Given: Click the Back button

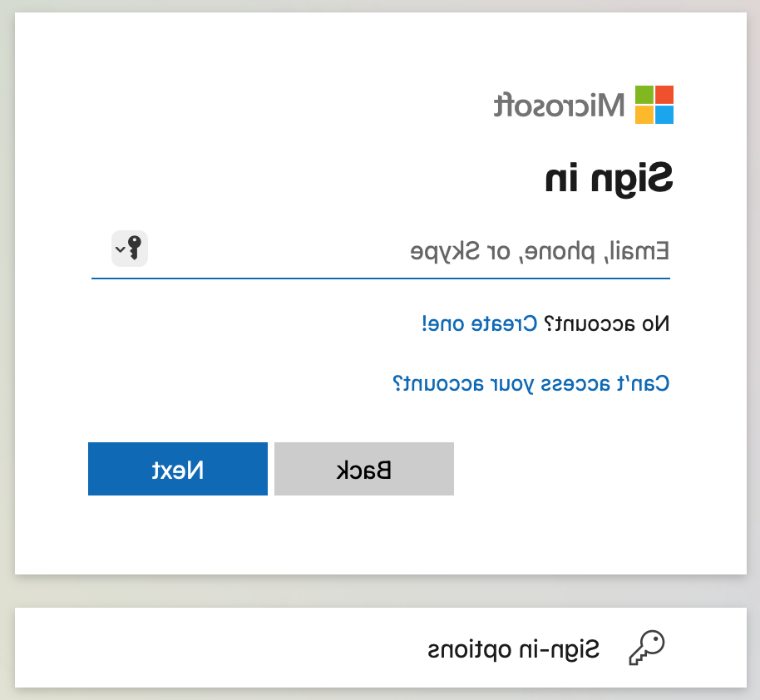Looking at the screenshot, I should tap(364, 469).
